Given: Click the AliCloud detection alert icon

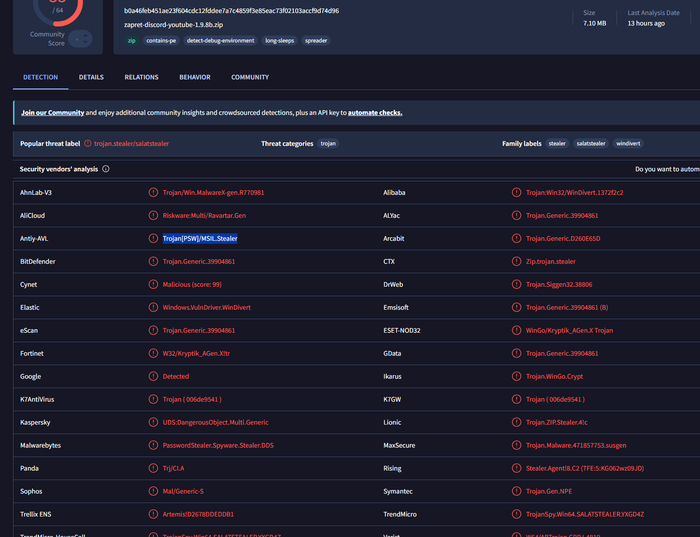Looking at the screenshot, I should pyautogui.click(x=153, y=215).
